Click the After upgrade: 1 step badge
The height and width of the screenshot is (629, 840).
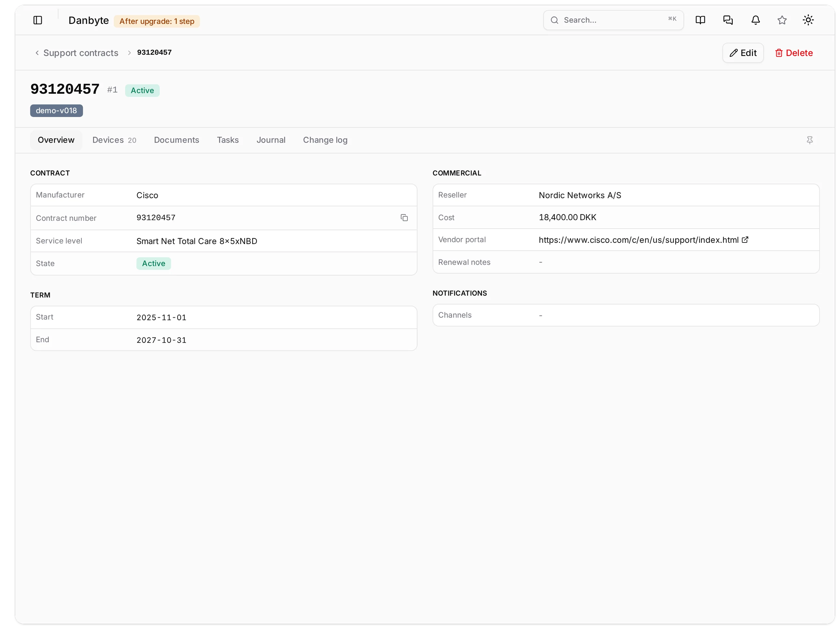[x=157, y=21]
